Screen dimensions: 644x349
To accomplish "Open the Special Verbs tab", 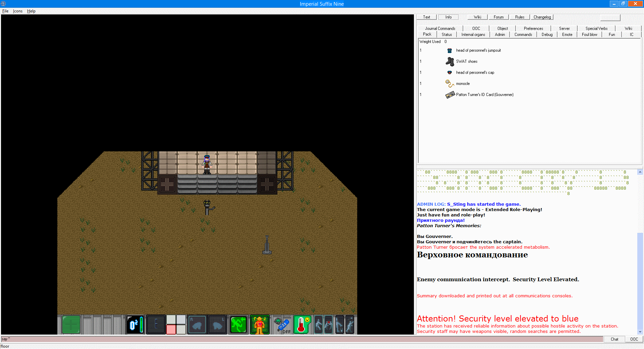I will (x=596, y=29).
